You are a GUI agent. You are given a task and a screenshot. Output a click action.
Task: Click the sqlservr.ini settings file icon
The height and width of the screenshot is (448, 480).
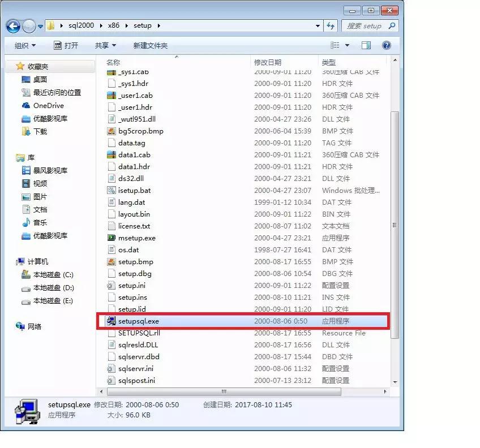click(x=112, y=368)
